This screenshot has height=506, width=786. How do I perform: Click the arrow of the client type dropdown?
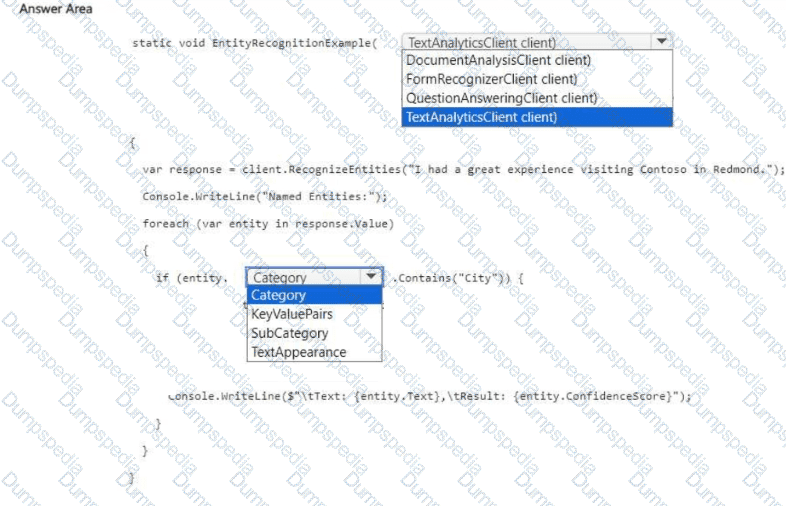point(661,42)
